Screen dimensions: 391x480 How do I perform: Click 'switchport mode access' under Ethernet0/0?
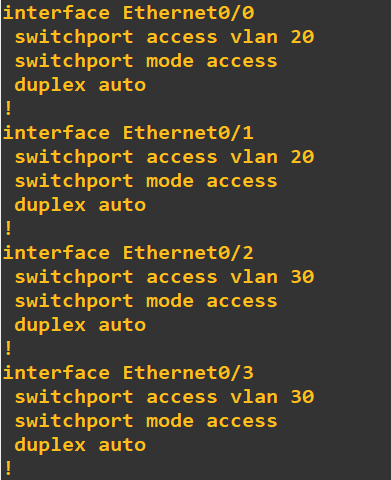146,61
